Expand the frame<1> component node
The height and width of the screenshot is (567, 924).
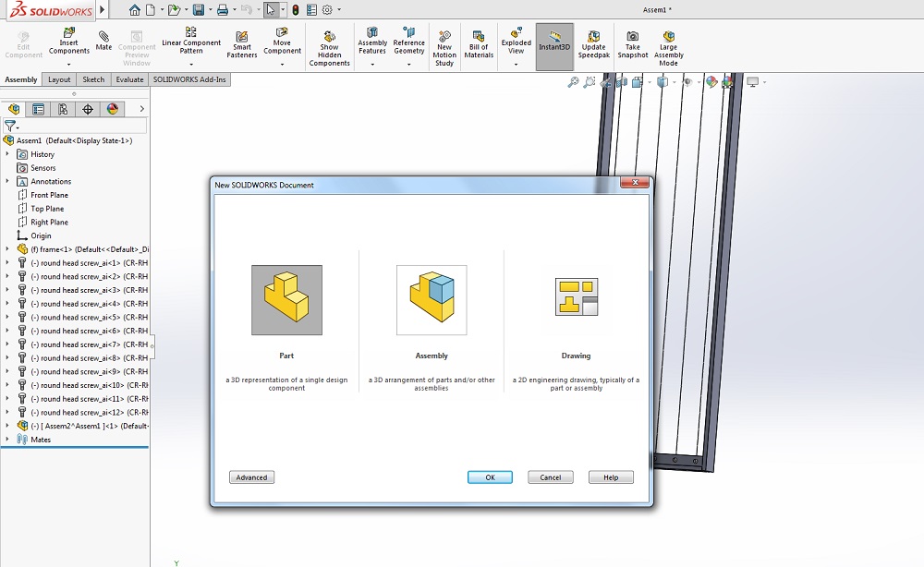[7, 249]
